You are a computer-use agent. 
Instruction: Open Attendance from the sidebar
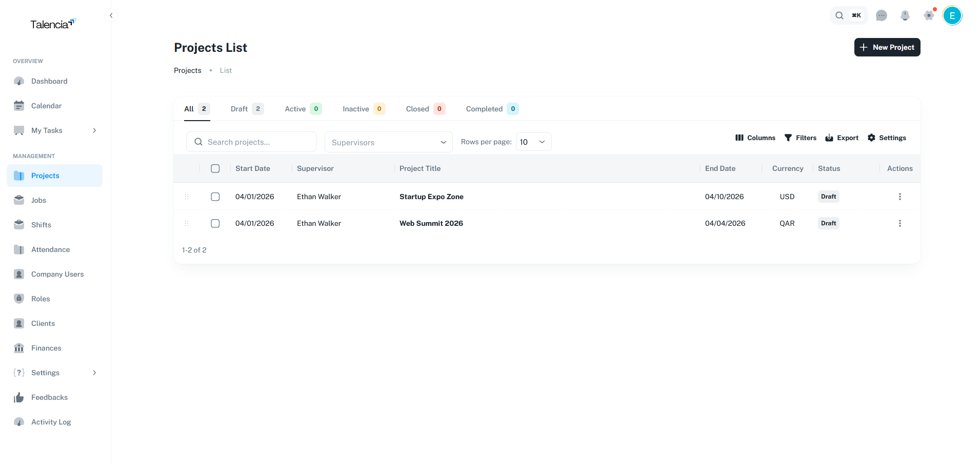(x=50, y=249)
